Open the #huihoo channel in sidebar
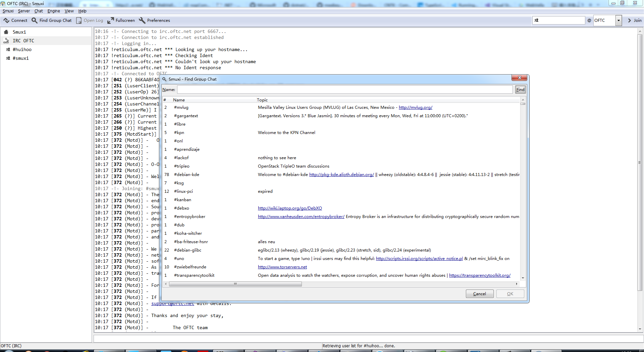The image size is (644, 352). click(22, 49)
